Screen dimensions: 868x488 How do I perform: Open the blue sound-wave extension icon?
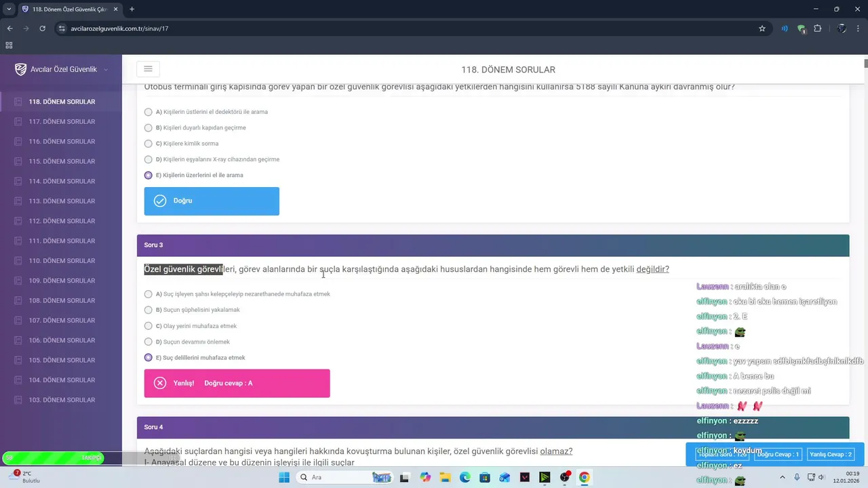785,28
